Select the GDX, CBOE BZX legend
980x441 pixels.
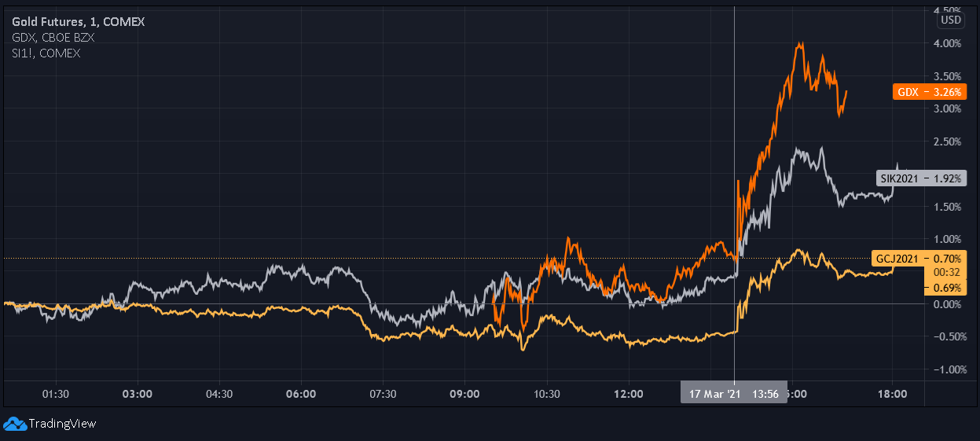click(53, 38)
